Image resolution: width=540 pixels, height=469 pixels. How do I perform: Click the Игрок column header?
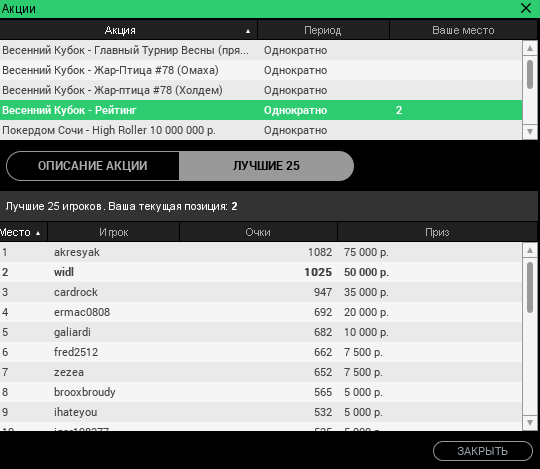[114, 232]
